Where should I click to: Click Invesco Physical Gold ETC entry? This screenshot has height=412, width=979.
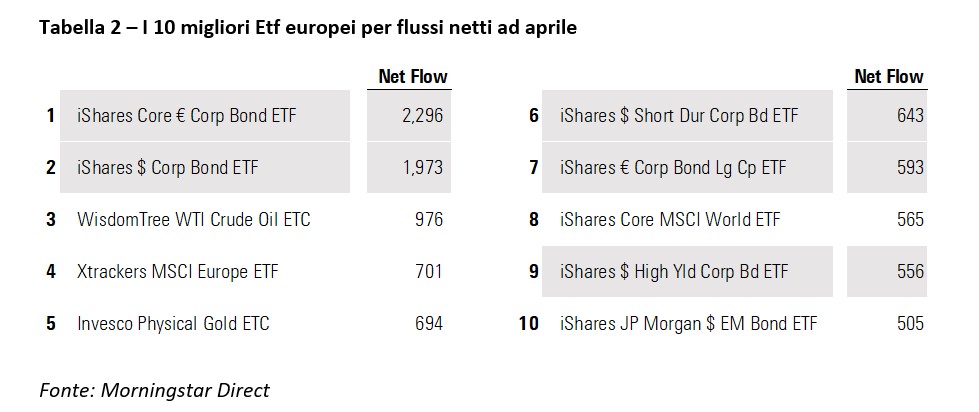point(173,323)
